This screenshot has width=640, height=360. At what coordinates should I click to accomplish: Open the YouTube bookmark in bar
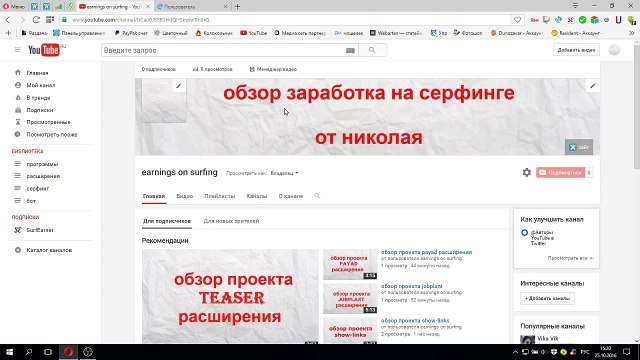click(x=253, y=33)
